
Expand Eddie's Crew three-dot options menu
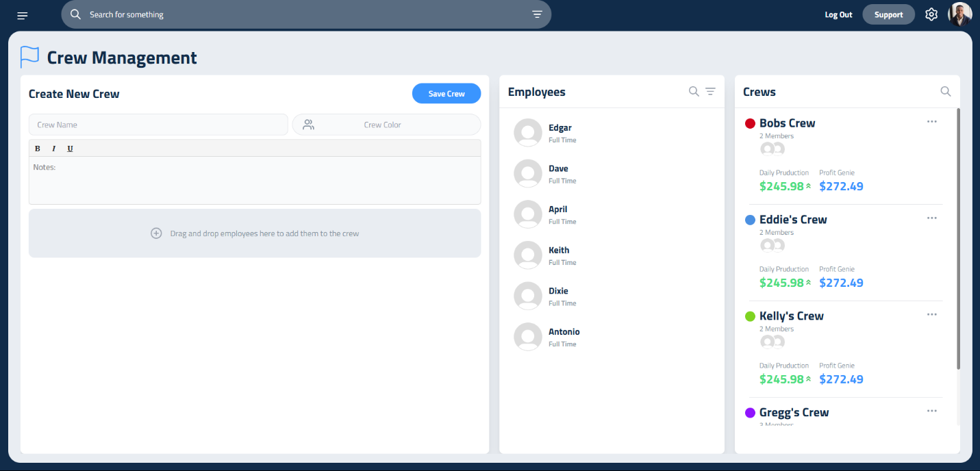click(x=931, y=218)
